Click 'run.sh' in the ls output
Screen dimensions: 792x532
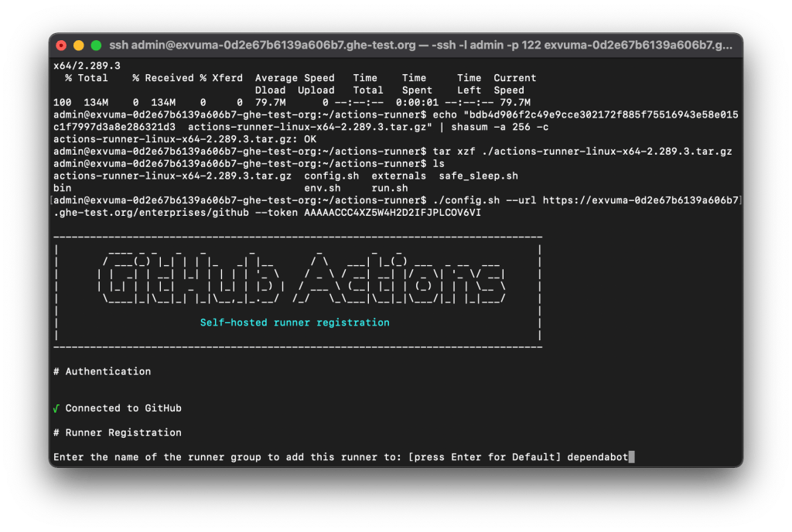(390, 188)
